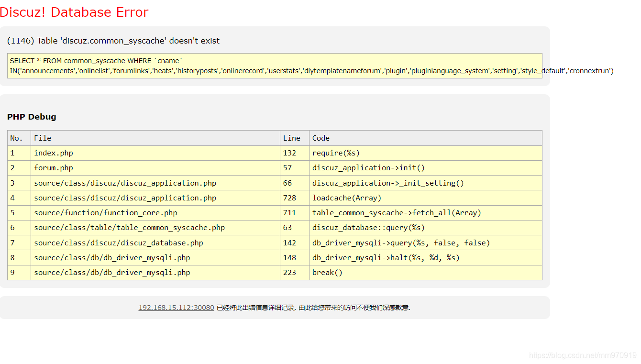Click the No. column header
The height and width of the screenshot is (364, 641).
pos(19,138)
